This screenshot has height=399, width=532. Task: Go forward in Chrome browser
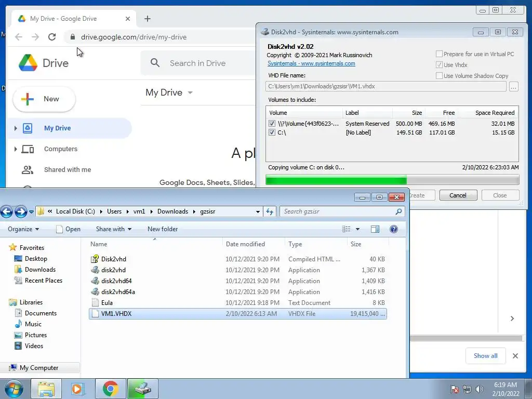[x=35, y=37]
